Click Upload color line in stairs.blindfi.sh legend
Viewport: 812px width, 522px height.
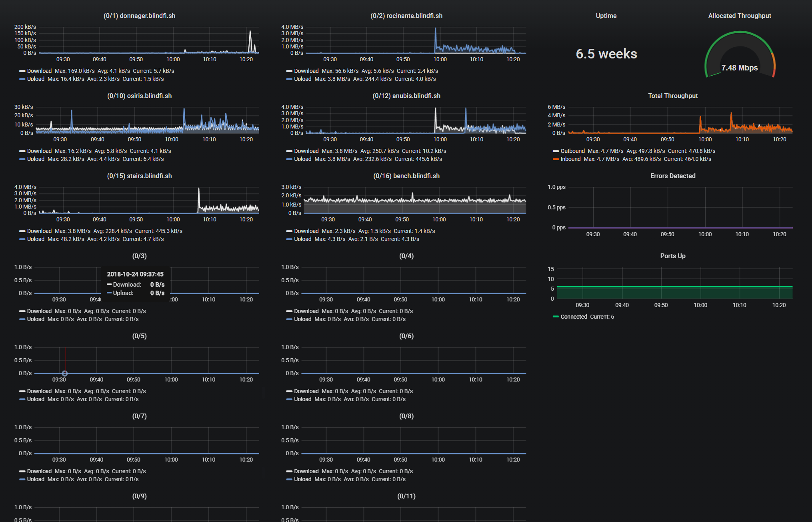[x=22, y=239]
